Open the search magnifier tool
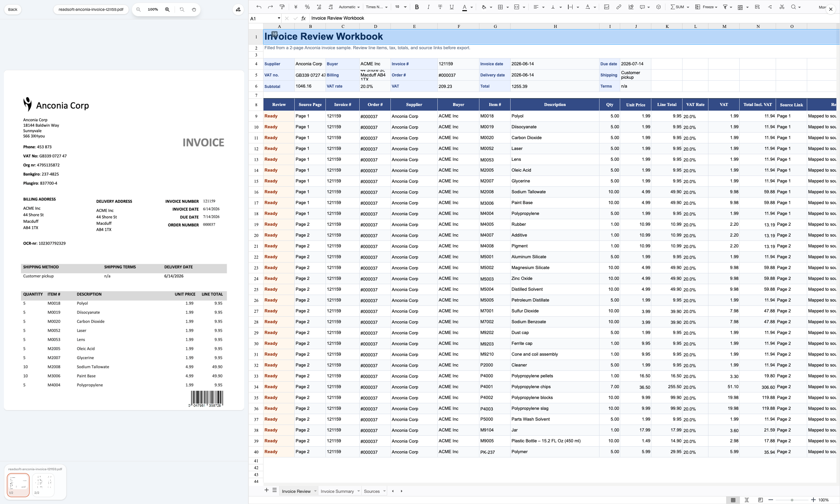Viewport: 840px width, 504px height. [x=793, y=7]
